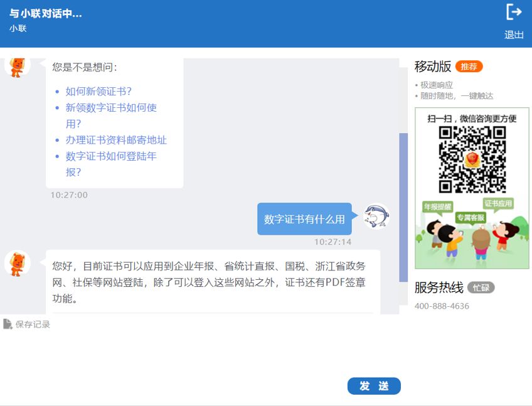Click the bot avatar beside the certificate usage reply
This screenshot has height=406, width=532.
18,263
